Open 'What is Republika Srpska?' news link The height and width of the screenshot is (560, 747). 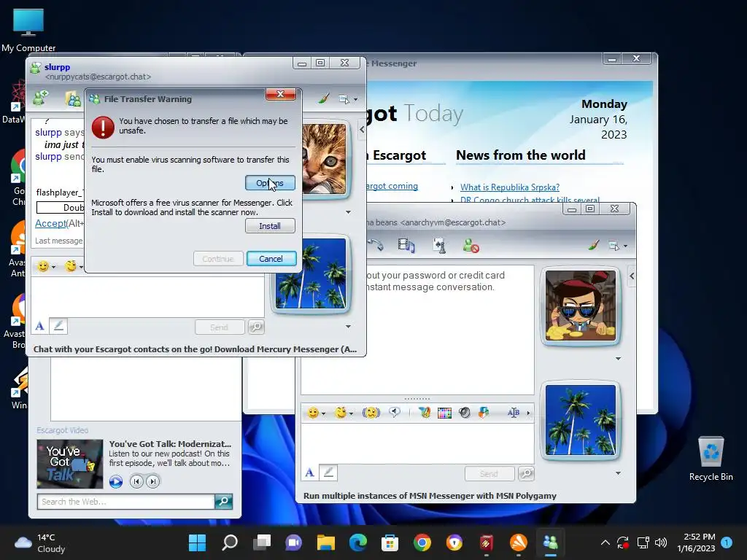[x=510, y=187]
